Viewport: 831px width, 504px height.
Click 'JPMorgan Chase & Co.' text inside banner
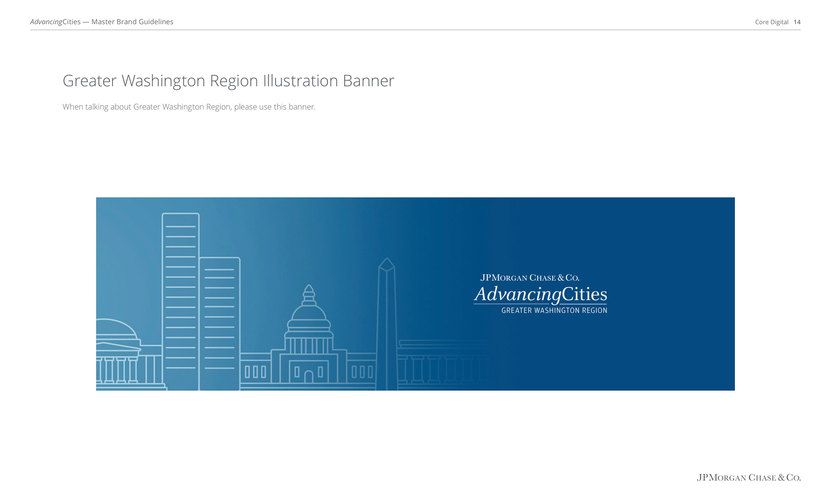coord(530,278)
